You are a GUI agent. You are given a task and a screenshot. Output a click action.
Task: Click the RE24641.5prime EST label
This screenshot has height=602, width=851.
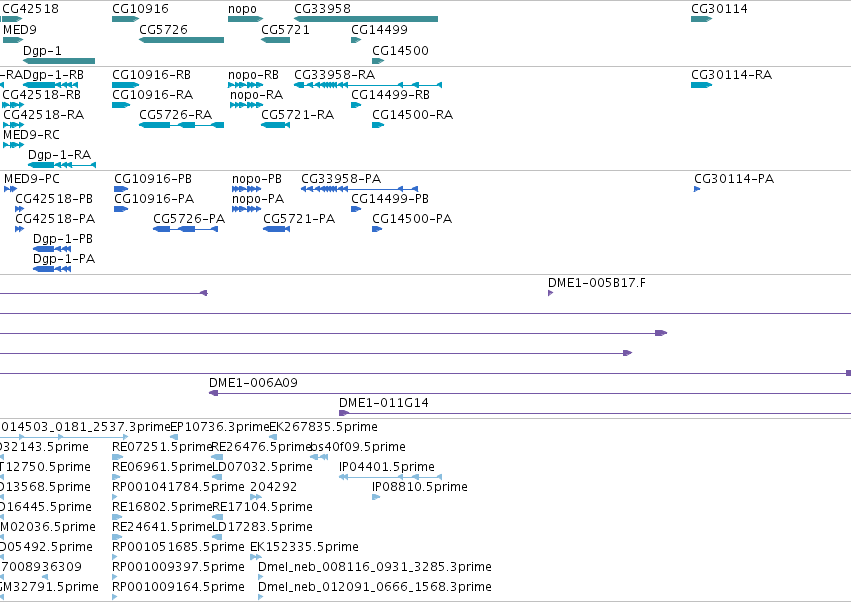[162, 527]
